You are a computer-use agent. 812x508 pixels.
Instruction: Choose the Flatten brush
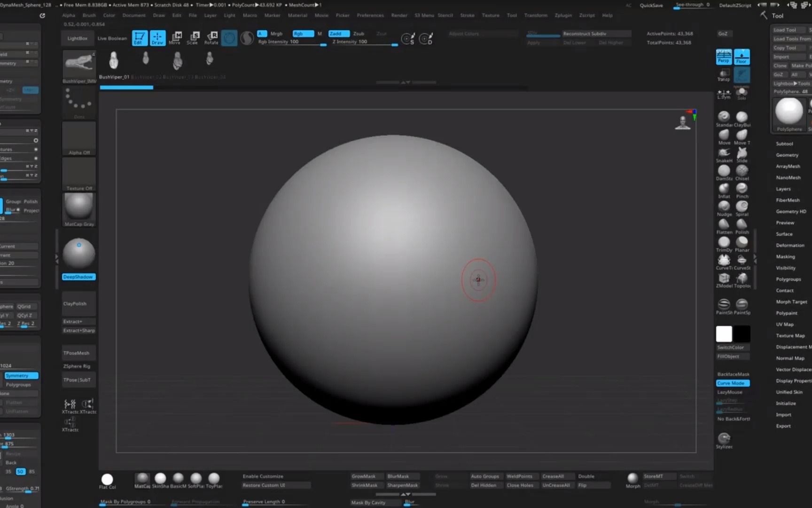click(x=724, y=226)
